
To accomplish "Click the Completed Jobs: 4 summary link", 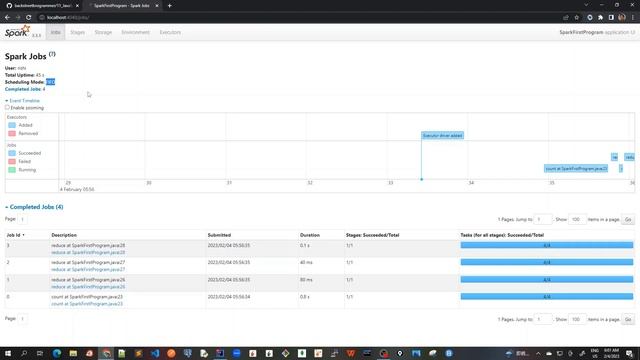I will click(x=25, y=89).
